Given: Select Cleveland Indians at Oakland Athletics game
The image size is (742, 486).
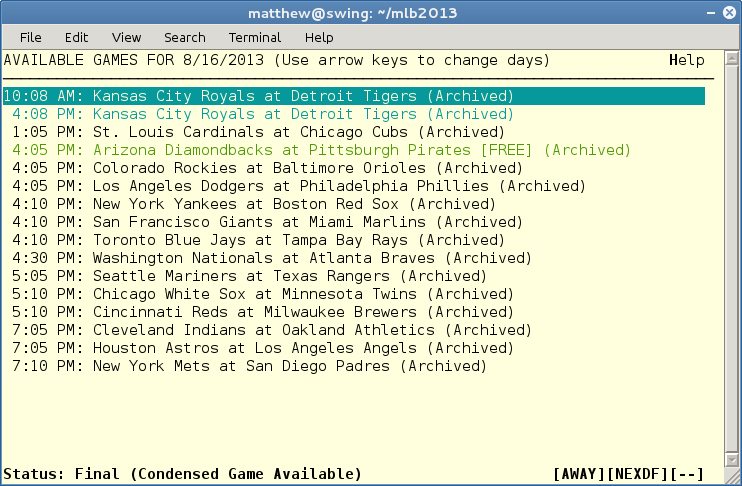Looking at the screenshot, I should pyautogui.click(x=272, y=330).
